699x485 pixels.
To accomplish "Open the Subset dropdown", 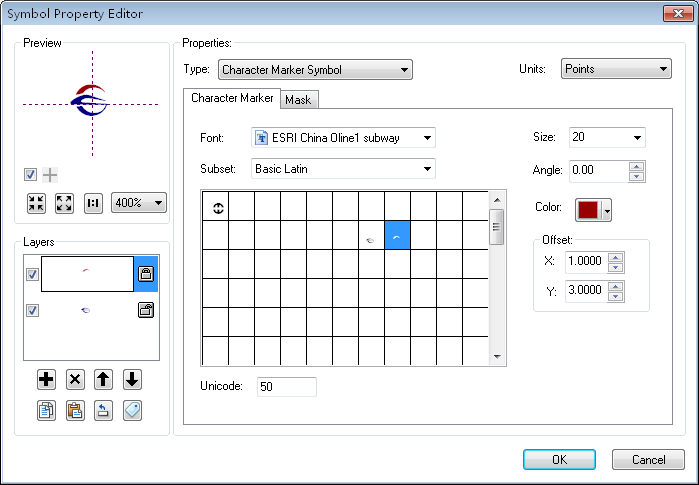I will (343, 169).
